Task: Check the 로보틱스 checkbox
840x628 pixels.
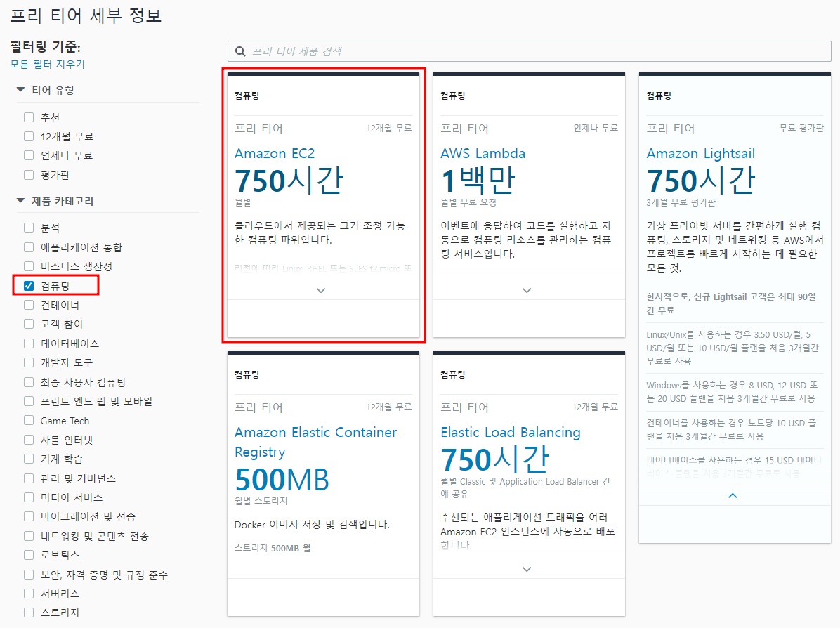Action: [x=29, y=555]
